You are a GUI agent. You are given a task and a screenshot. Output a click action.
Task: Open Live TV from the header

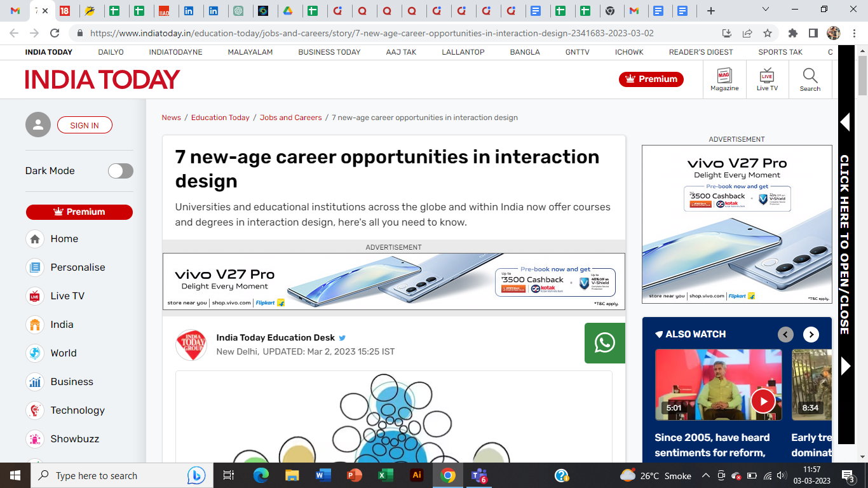point(767,79)
